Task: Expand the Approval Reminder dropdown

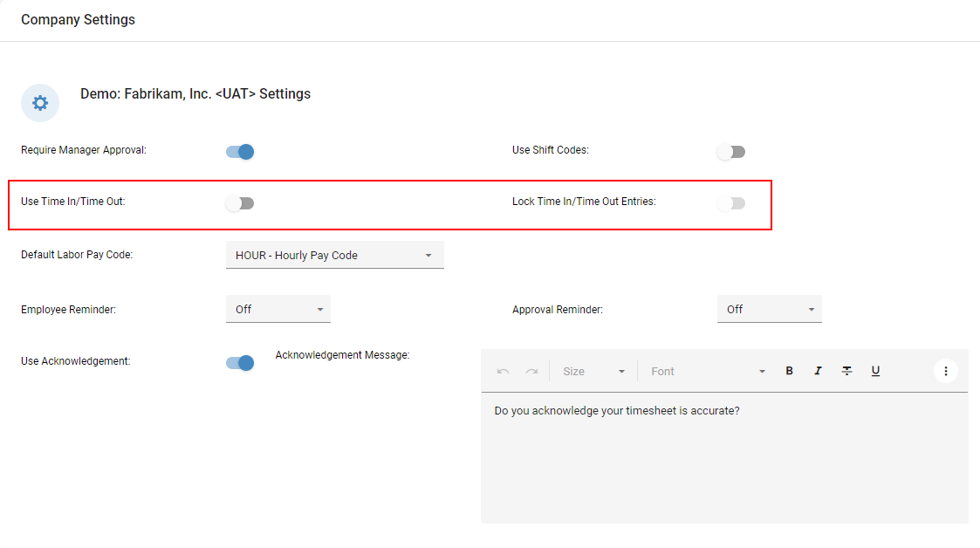Action: (x=769, y=309)
